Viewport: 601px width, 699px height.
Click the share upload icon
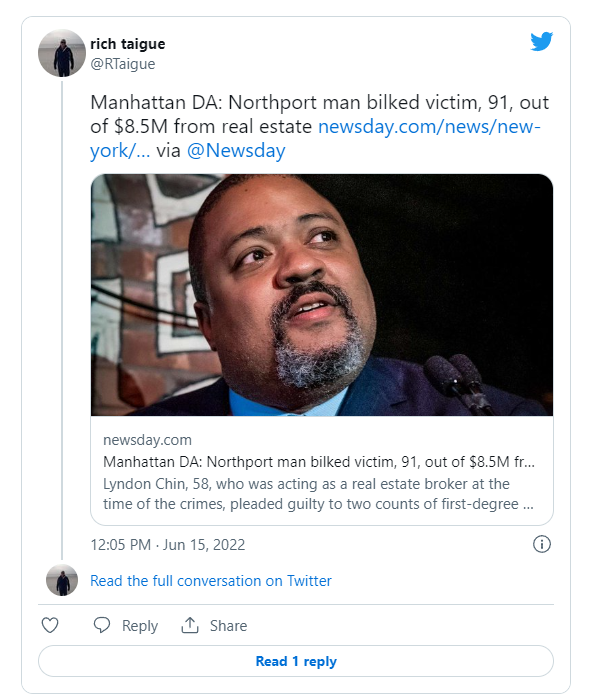coord(190,625)
